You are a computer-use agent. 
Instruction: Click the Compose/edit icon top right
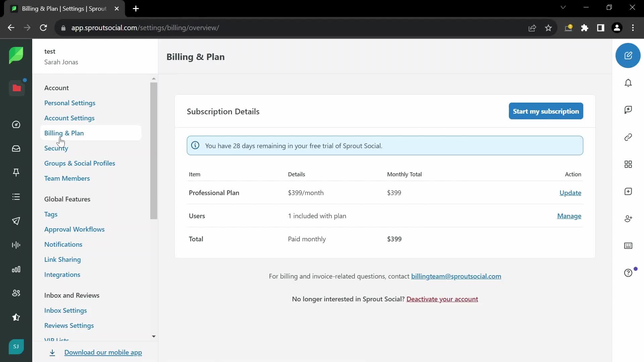[629, 55]
